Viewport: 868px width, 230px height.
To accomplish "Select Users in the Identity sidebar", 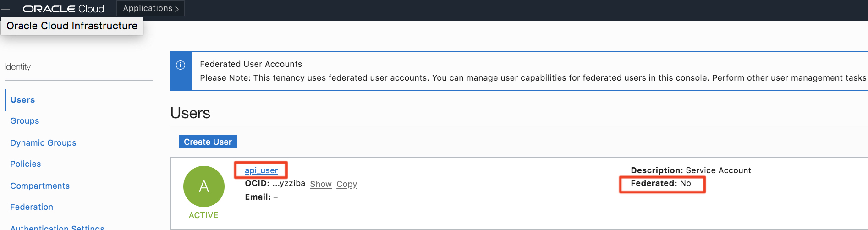I will 22,100.
